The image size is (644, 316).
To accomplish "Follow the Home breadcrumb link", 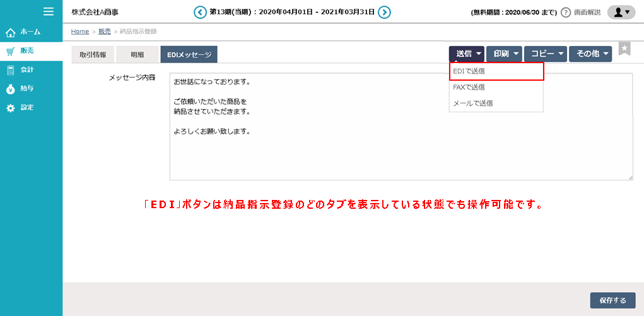I will 79,31.
